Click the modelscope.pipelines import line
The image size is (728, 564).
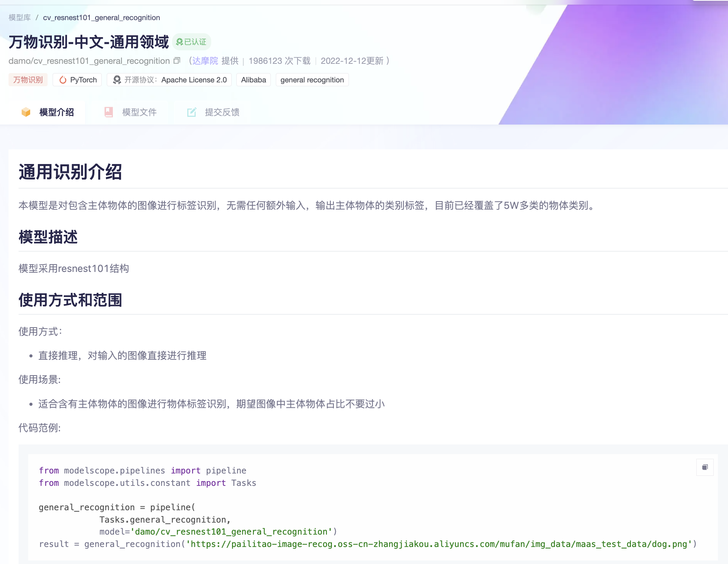tap(142, 470)
